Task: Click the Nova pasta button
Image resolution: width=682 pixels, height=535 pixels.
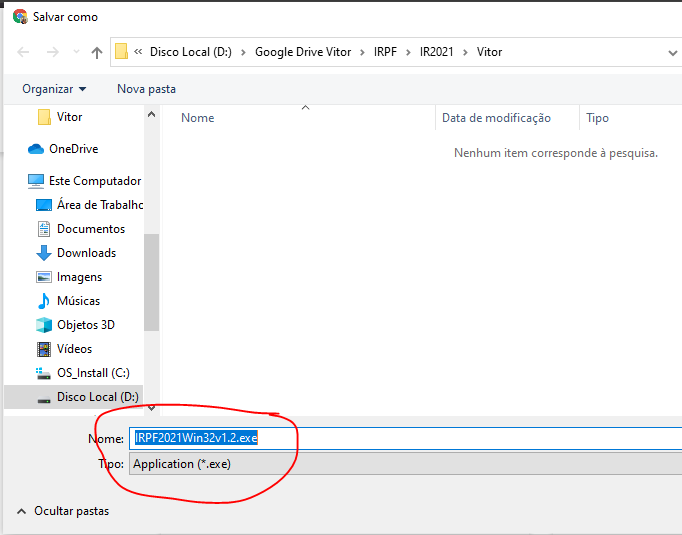Action: coord(146,89)
